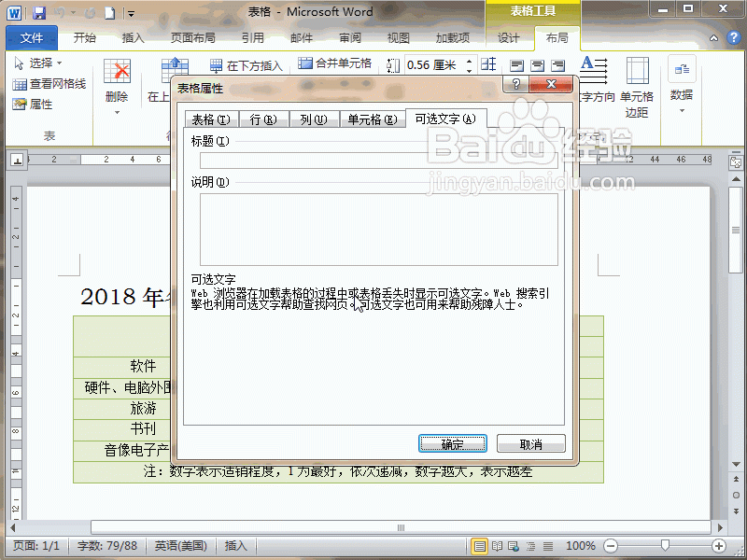Click the 确定 (OK) button

[453, 443]
